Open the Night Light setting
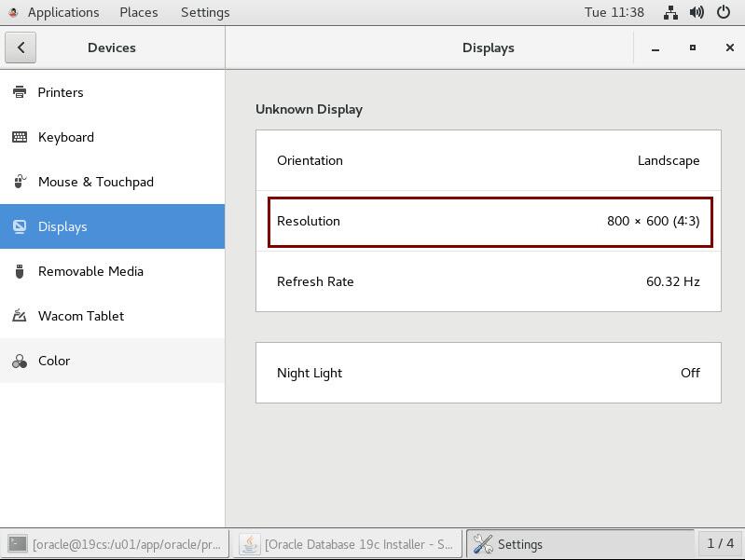The width and height of the screenshot is (745, 560). [x=489, y=373]
